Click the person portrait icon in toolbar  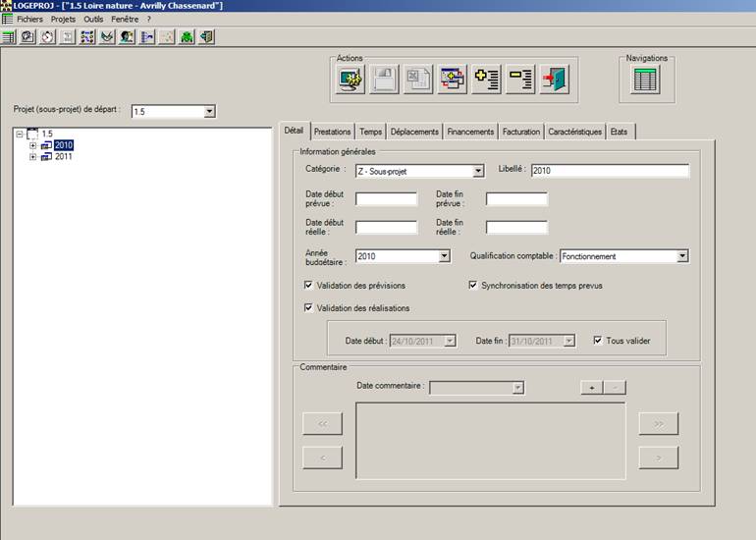pos(127,37)
